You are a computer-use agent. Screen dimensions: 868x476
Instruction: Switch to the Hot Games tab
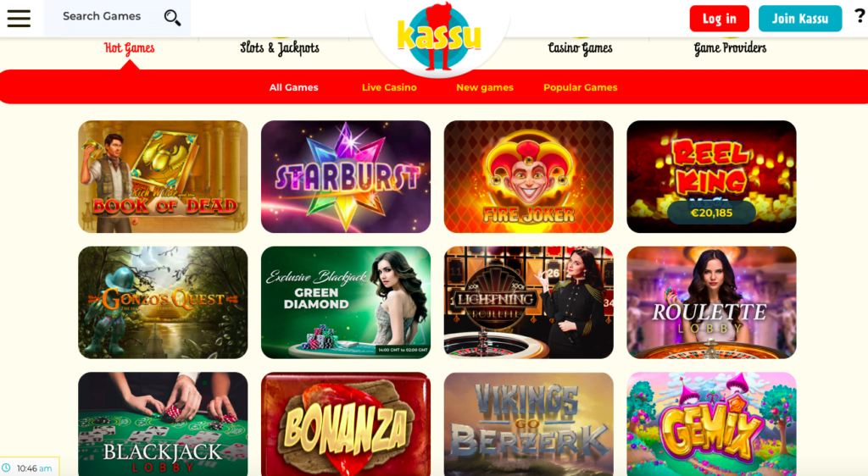click(130, 48)
